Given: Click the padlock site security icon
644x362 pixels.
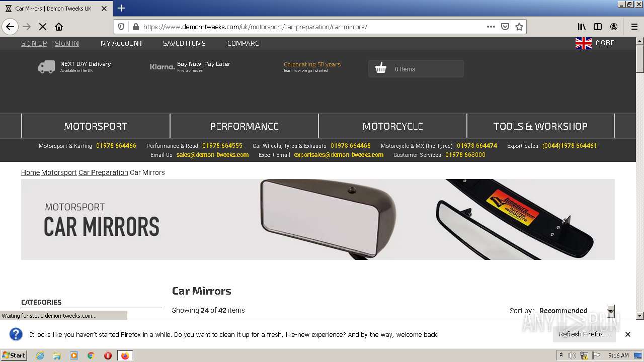Looking at the screenshot, I should point(135,27).
